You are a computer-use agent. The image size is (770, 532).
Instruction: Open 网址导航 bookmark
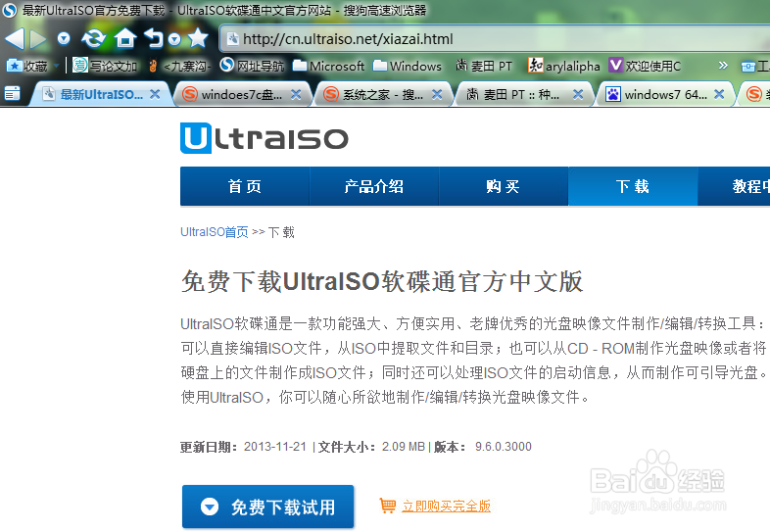pyautogui.click(x=253, y=66)
